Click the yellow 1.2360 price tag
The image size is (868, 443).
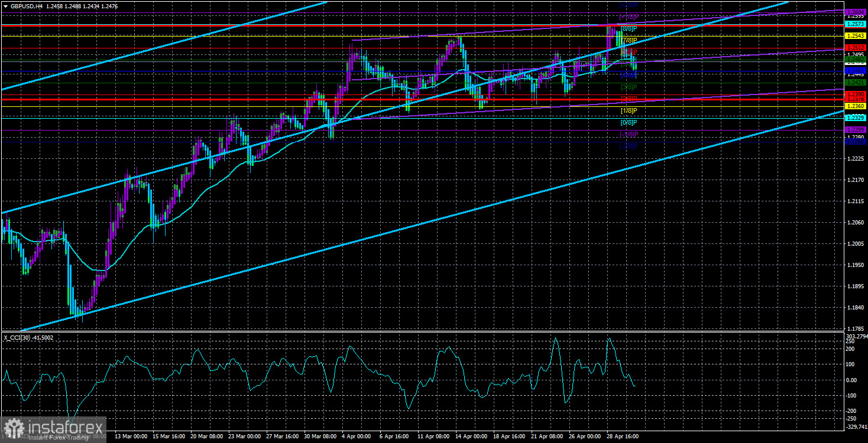[x=855, y=106]
